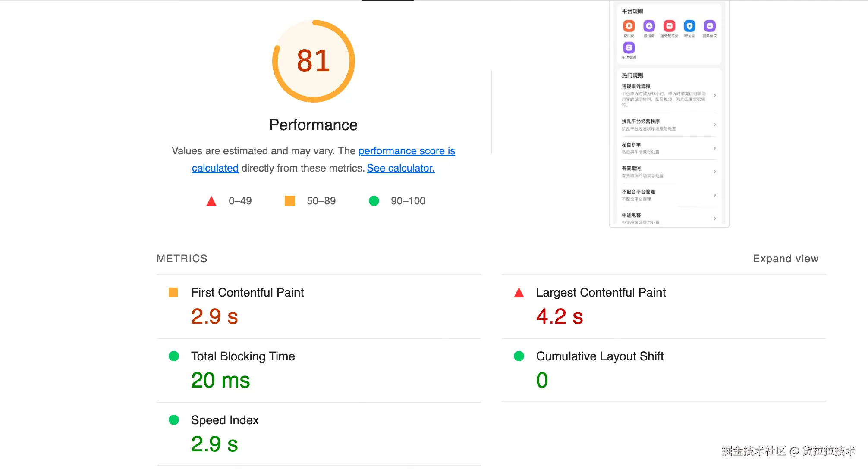Click the blue 安全类 shield icon
Image resolution: width=868 pixels, height=469 pixels.
[x=689, y=26]
